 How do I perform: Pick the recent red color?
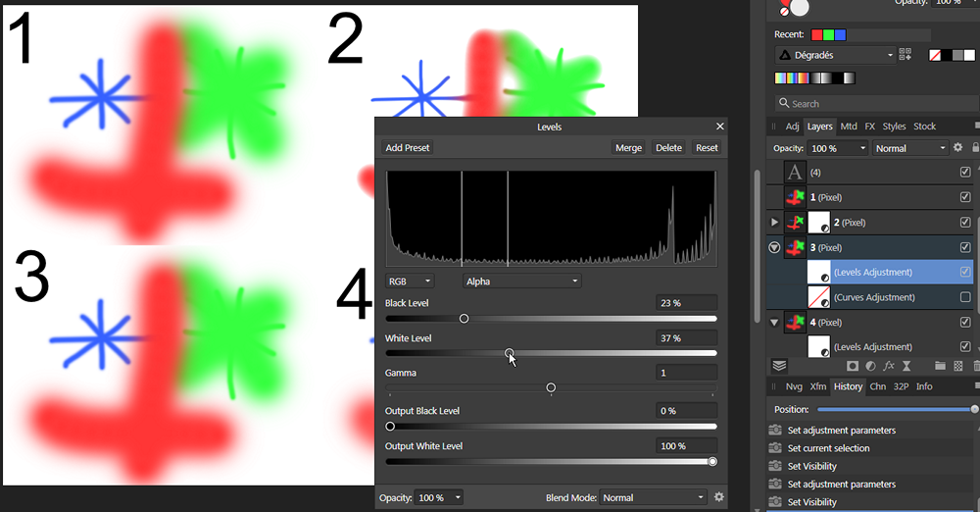tap(817, 34)
